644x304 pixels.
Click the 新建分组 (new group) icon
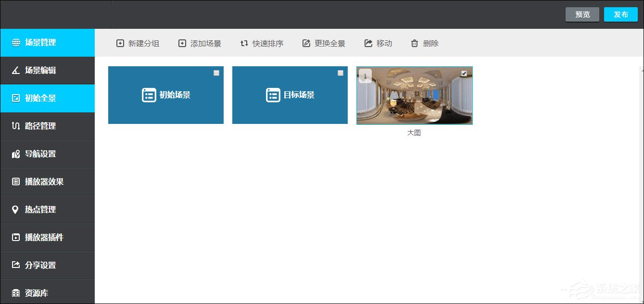pos(120,43)
